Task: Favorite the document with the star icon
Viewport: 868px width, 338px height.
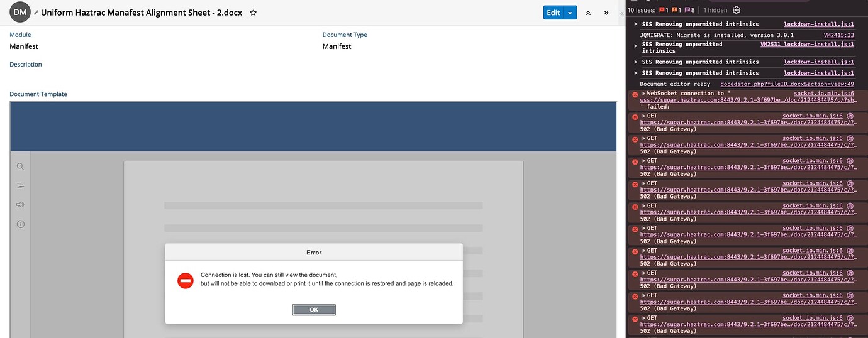Action: [x=253, y=13]
